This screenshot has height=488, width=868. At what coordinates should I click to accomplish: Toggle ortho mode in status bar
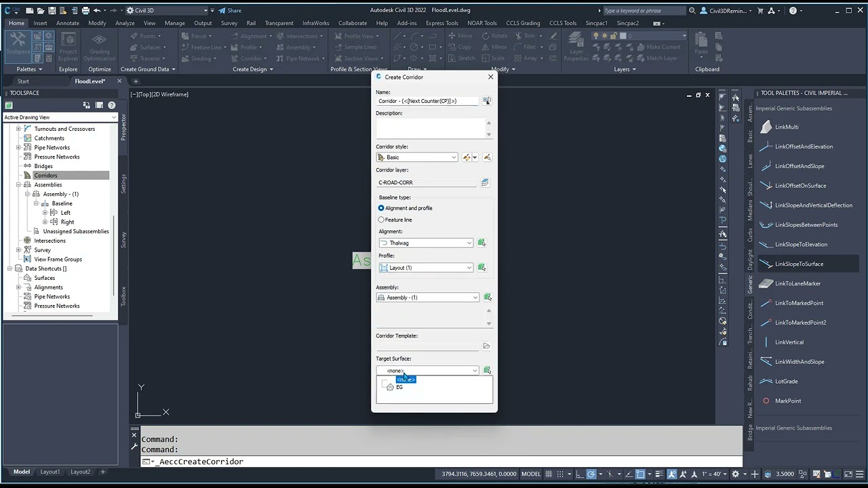[578, 474]
